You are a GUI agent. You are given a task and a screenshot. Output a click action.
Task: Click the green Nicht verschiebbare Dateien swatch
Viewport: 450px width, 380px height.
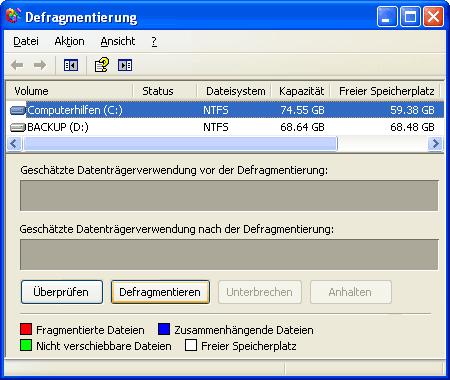tap(26, 345)
